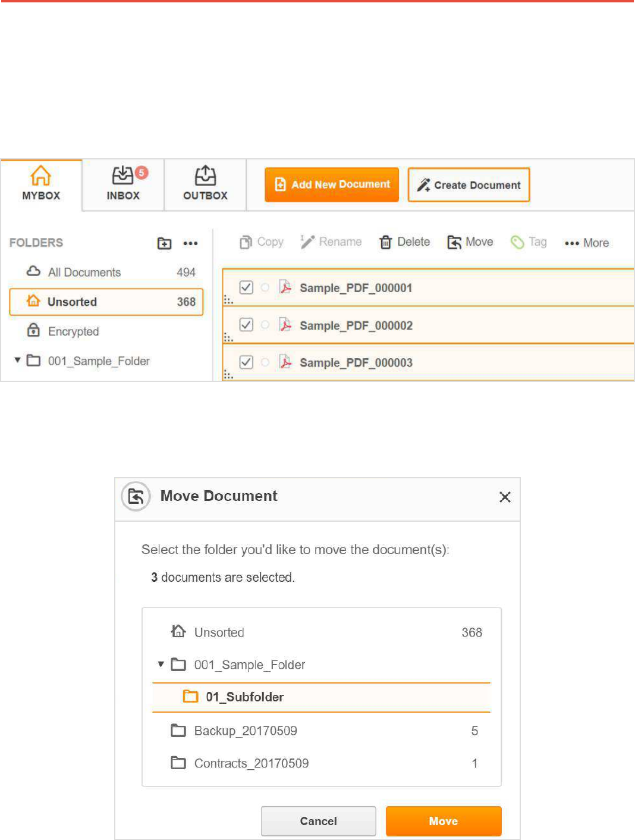Click the Tag label icon
The image size is (635, 840).
[517, 242]
